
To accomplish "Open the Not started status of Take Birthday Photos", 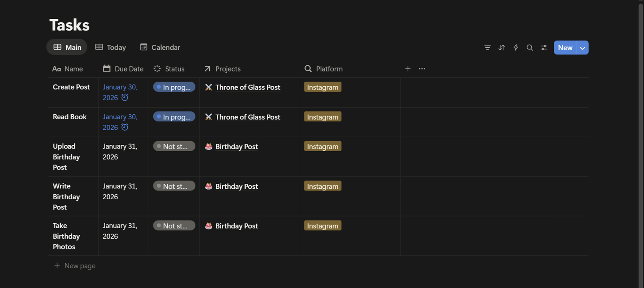I will [x=174, y=226].
